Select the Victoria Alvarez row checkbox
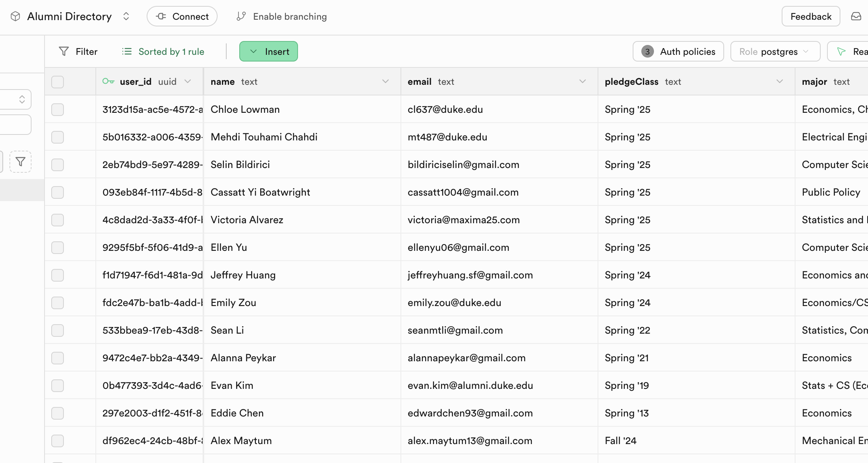Image resolution: width=868 pixels, height=463 pixels. [58, 220]
